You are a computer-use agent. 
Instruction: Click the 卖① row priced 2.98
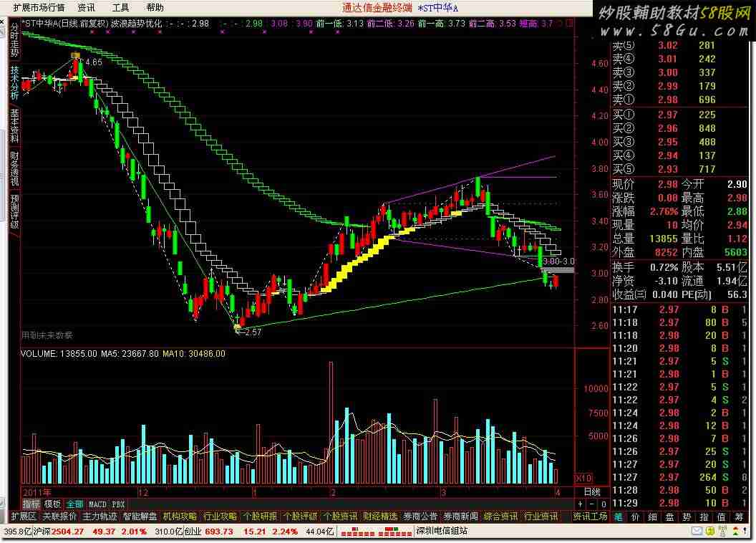680,100
